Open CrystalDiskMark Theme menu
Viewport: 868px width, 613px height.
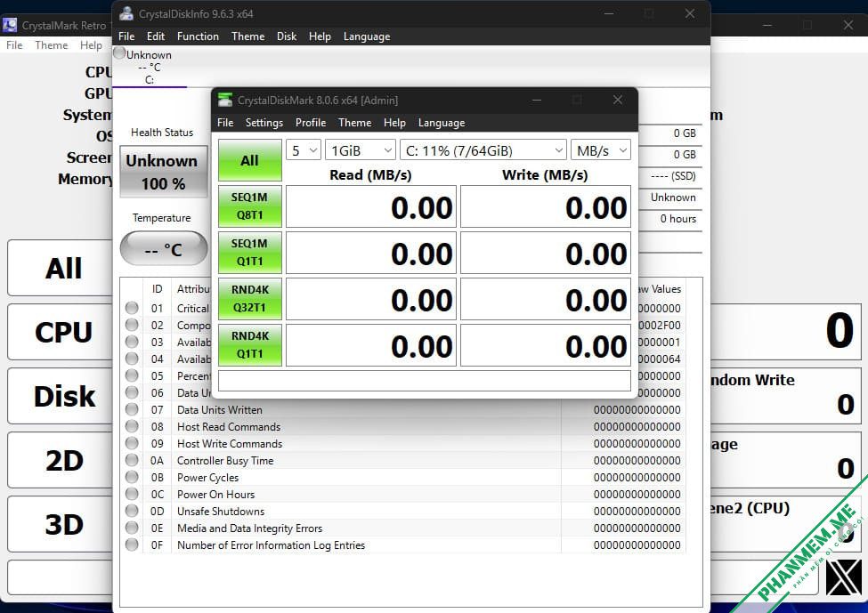pos(355,123)
